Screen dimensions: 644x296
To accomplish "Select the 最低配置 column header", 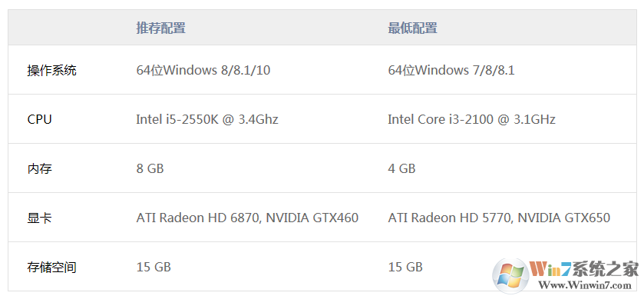I will tap(412, 28).
